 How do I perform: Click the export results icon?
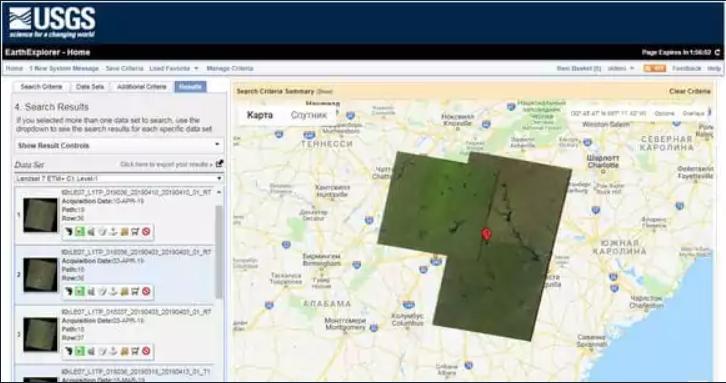click(x=219, y=164)
